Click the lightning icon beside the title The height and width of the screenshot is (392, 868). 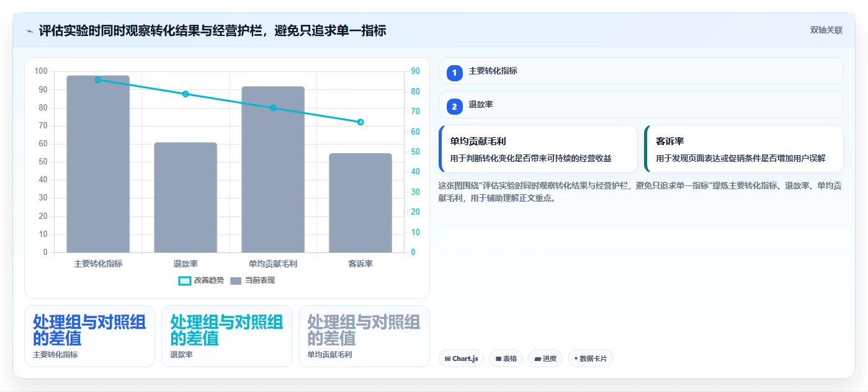[x=29, y=30]
